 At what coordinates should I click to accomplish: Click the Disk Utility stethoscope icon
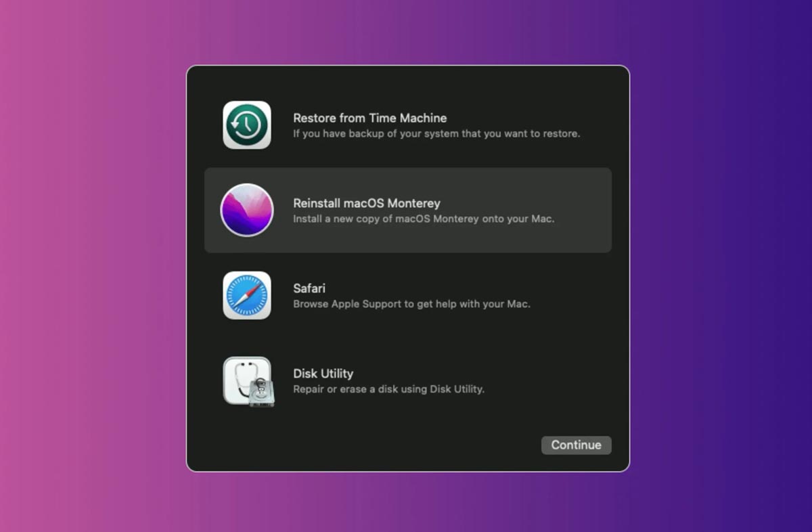point(248,382)
